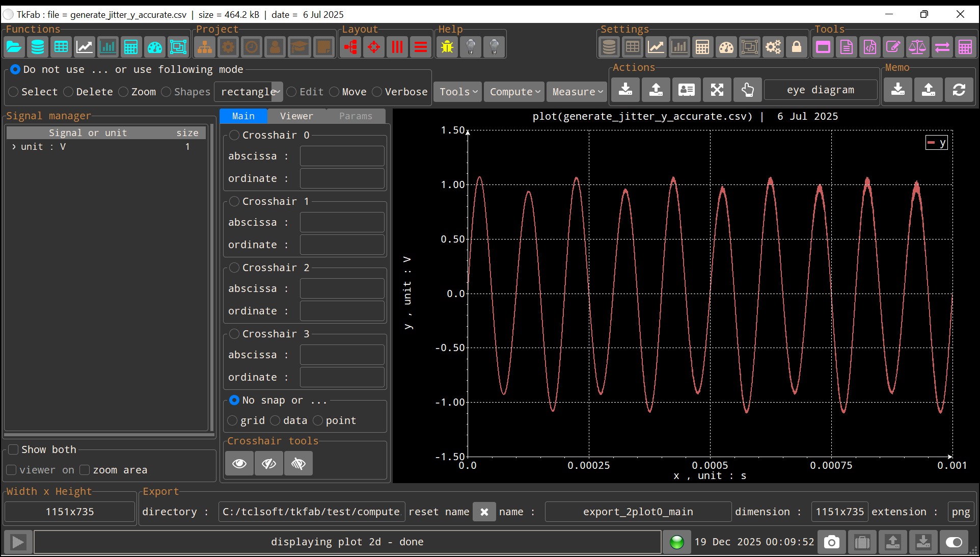Open the rectangle shapes dropdown

[249, 92]
